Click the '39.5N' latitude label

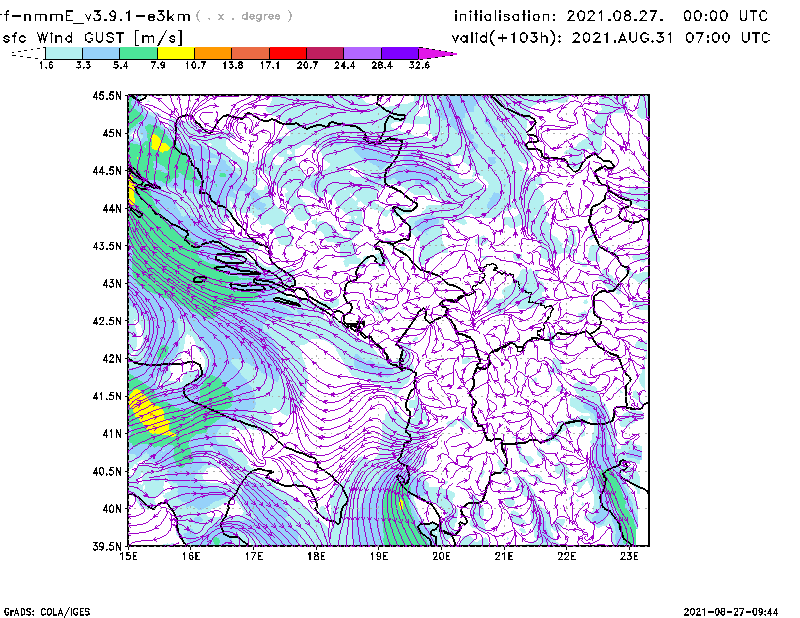pyautogui.click(x=107, y=546)
